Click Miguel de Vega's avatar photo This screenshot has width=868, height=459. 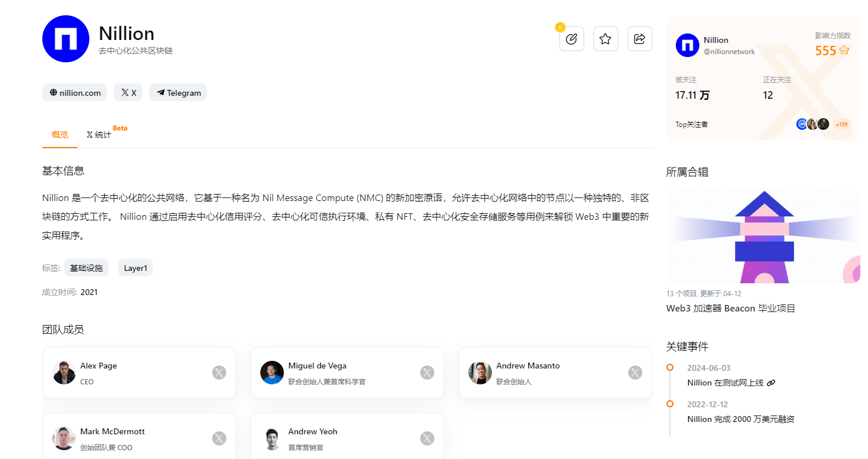click(x=272, y=373)
